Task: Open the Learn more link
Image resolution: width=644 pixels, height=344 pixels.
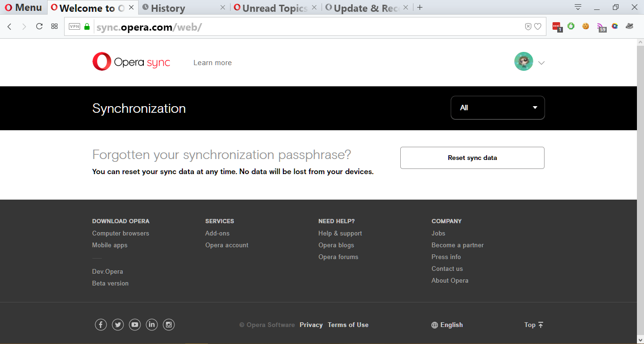Action: [212, 62]
